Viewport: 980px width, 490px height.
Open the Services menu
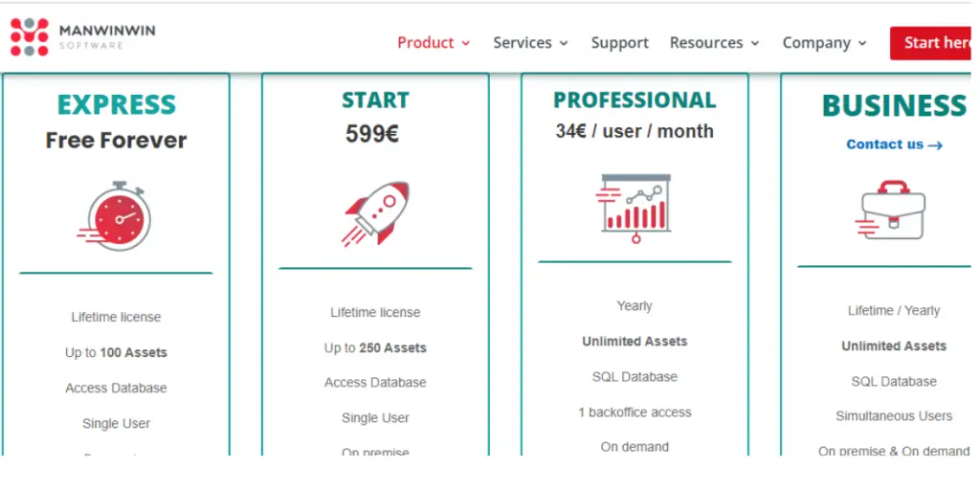click(x=530, y=42)
